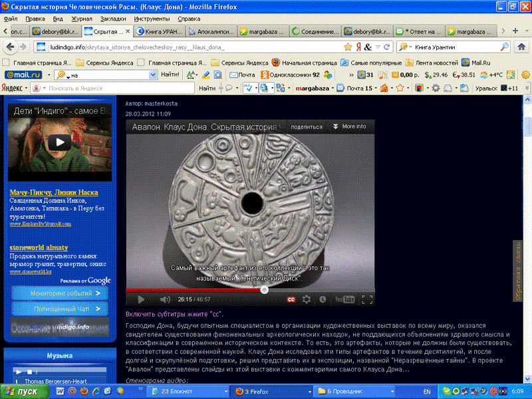Click the Watch Later clock icon in player
Viewport: 532px width, 399px height.
point(323,299)
